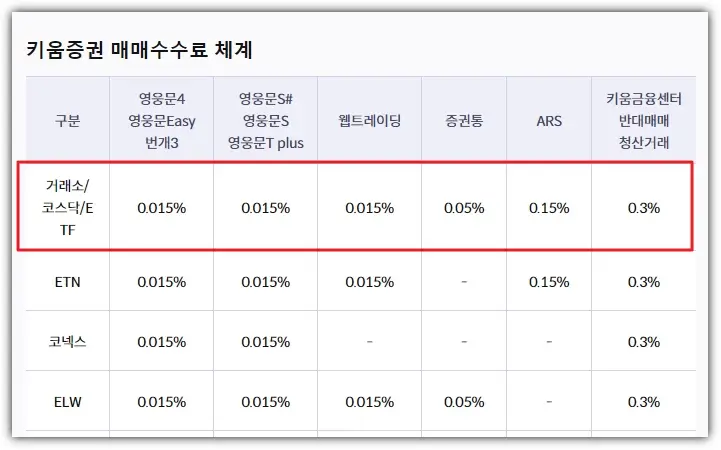Select 증권통 0.05% in ELW row
The image size is (721, 450).
tap(464, 402)
